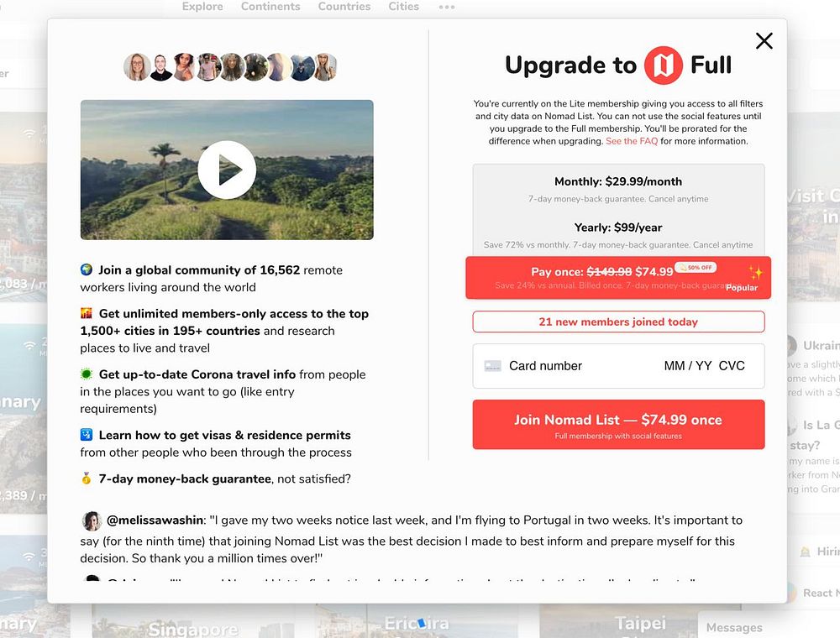Choose the Pay once $74.99 plan

pos(618,278)
